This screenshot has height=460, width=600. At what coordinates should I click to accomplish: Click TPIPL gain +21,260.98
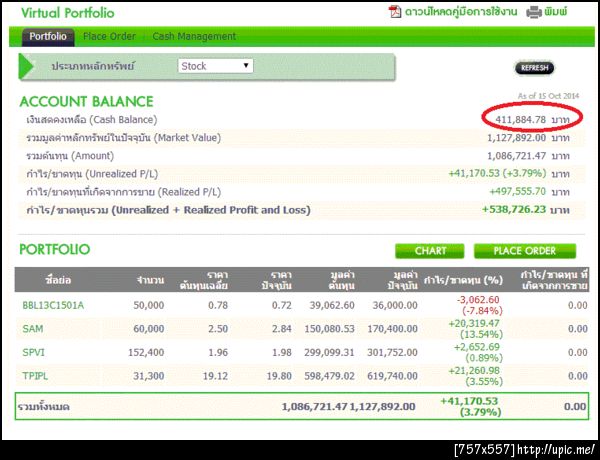[474, 370]
